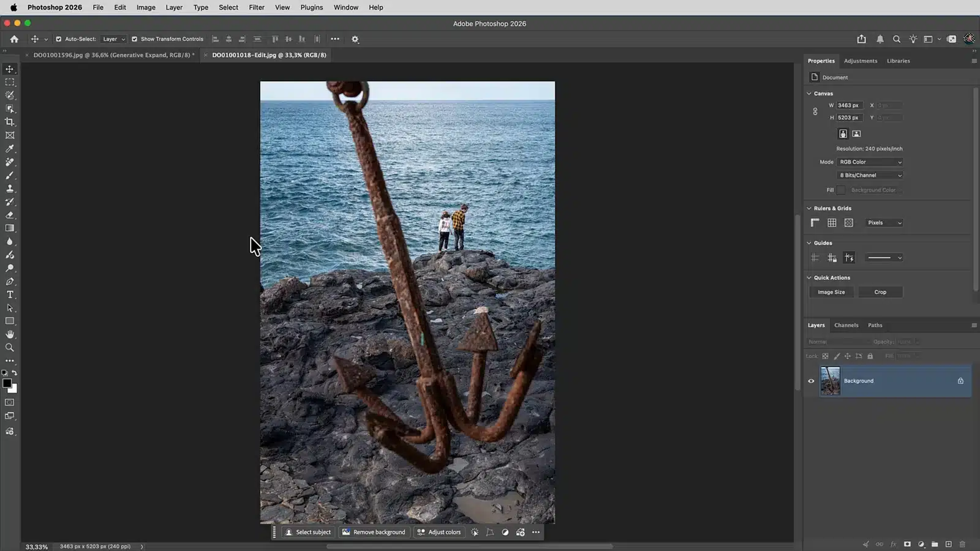Select the Horizontal Type tool

tap(10, 294)
